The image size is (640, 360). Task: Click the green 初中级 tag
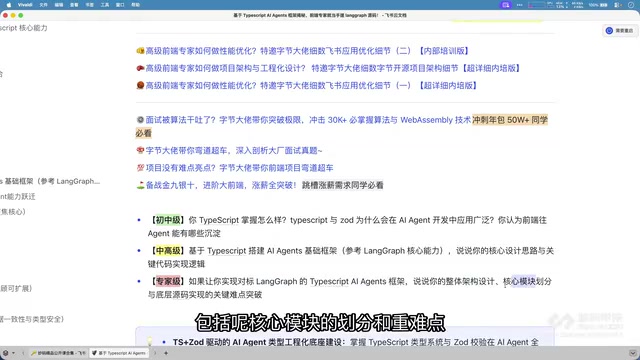[168, 220]
